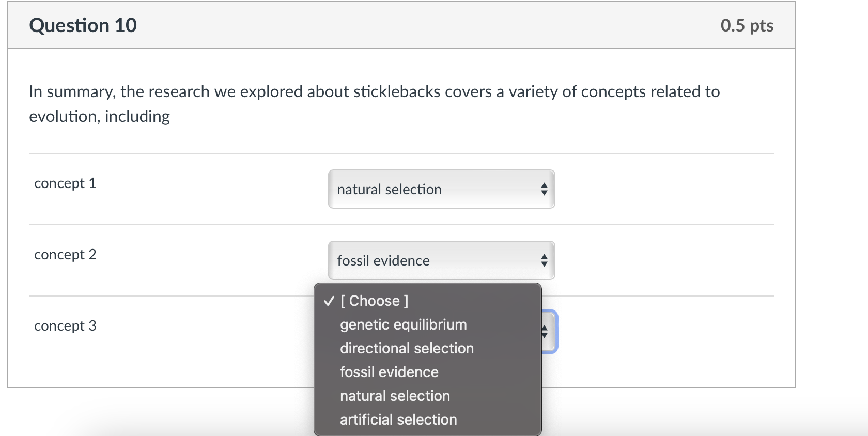Screen dimensions: 868x436
Task: Click the concept 3 row label
Action: [x=65, y=325]
